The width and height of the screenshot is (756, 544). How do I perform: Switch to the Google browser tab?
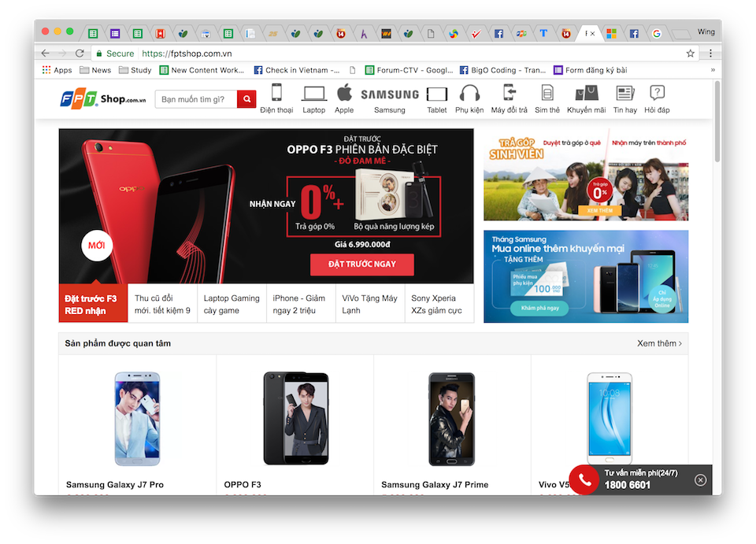coord(657,33)
